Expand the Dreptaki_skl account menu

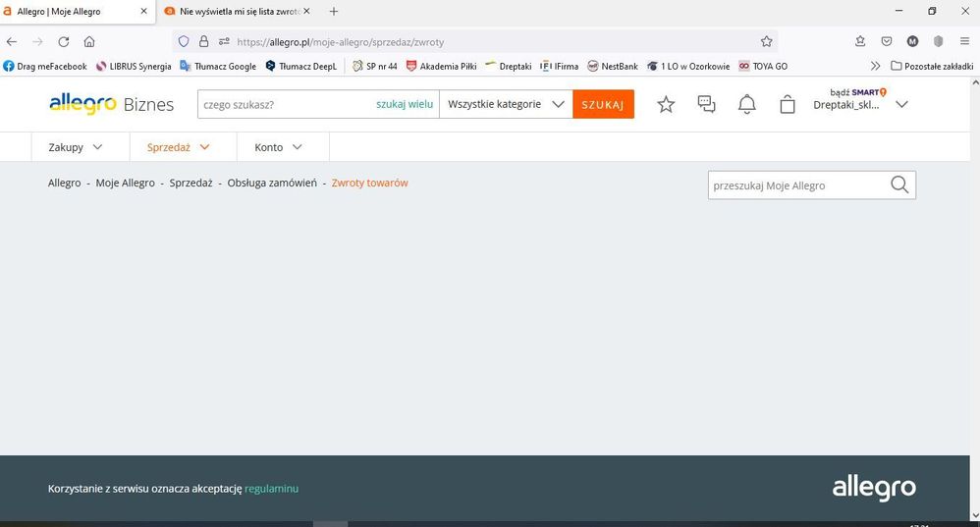[901, 104]
